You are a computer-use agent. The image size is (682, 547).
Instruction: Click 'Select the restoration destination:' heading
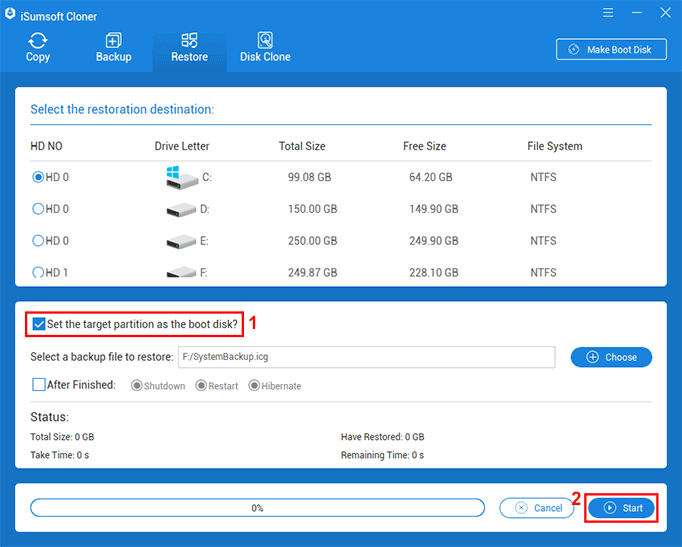coord(122,109)
